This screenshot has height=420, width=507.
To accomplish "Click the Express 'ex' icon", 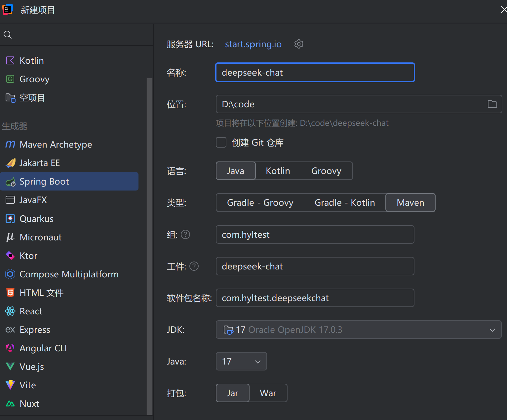I will pyautogui.click(x=10, y=330).
